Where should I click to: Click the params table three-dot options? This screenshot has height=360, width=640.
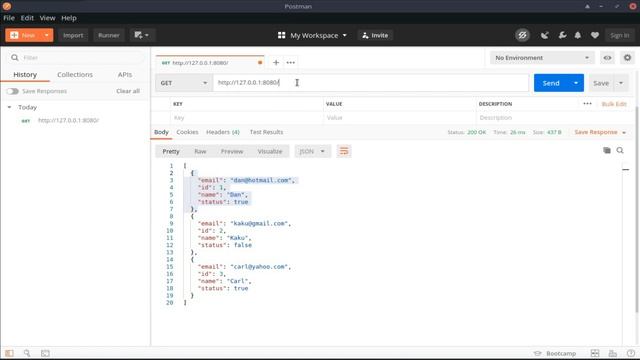[587, 104]
